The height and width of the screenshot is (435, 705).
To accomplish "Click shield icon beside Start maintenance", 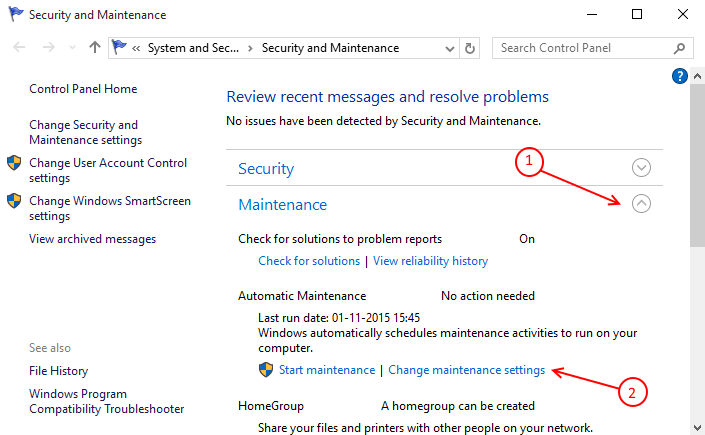I will pyautogui.click(x=266, y=370).
